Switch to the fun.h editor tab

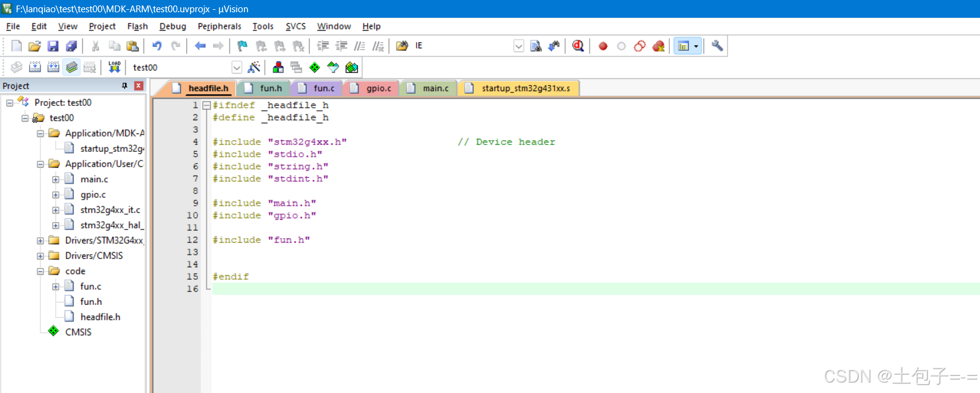(264, 88)
